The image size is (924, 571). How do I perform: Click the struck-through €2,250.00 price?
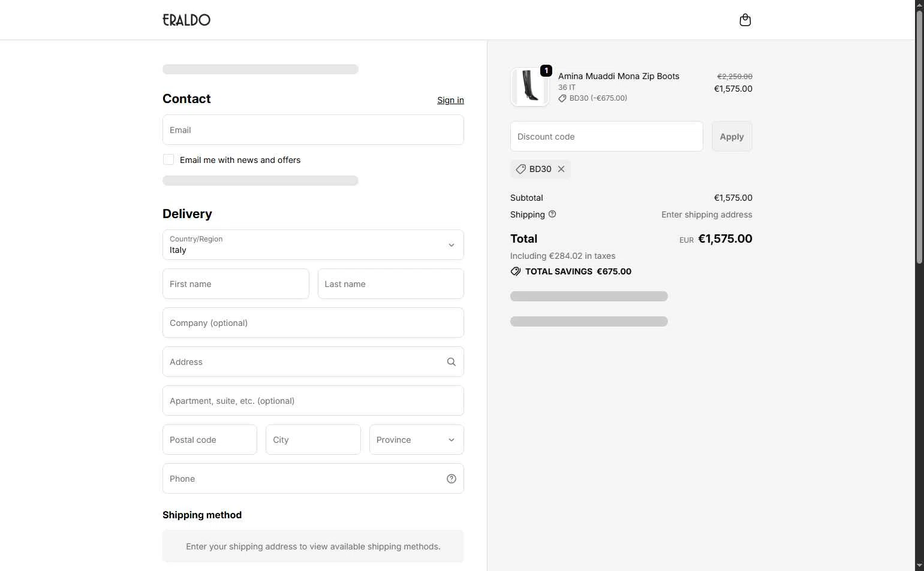pos(735,77)
